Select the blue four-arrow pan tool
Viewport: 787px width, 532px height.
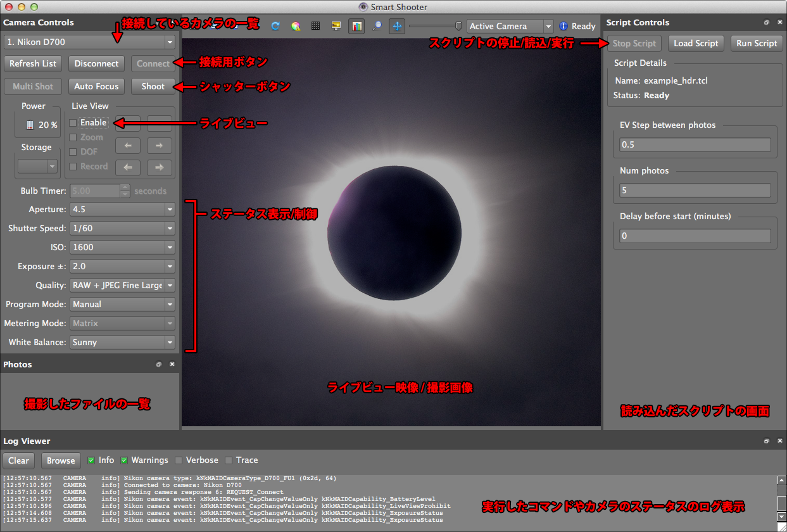click(397, 26)
